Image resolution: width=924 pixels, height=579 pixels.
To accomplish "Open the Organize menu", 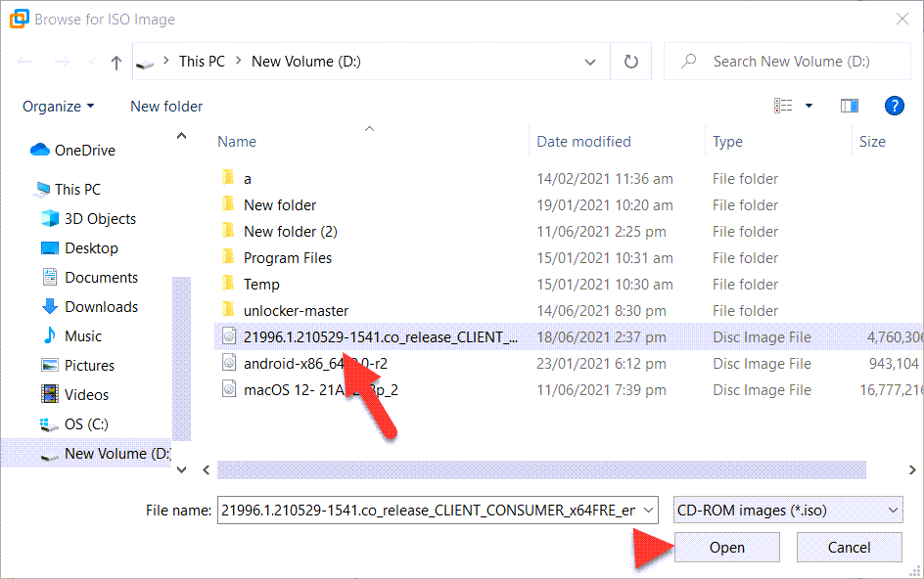I will click(x=59, y=106).
